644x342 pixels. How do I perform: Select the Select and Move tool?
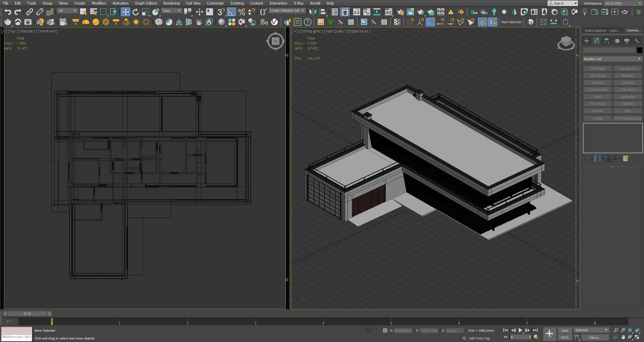tap(125, 12)
